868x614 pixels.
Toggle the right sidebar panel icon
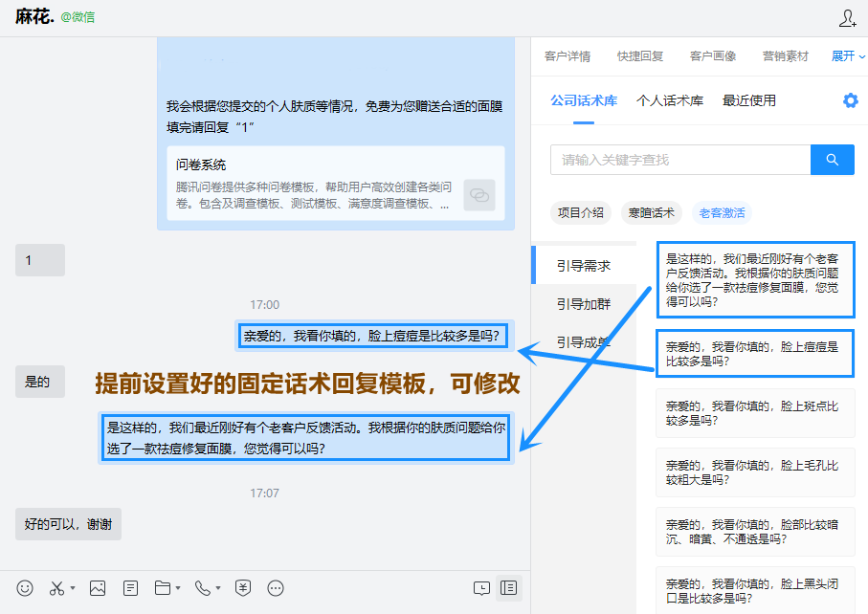coord(509,588)
